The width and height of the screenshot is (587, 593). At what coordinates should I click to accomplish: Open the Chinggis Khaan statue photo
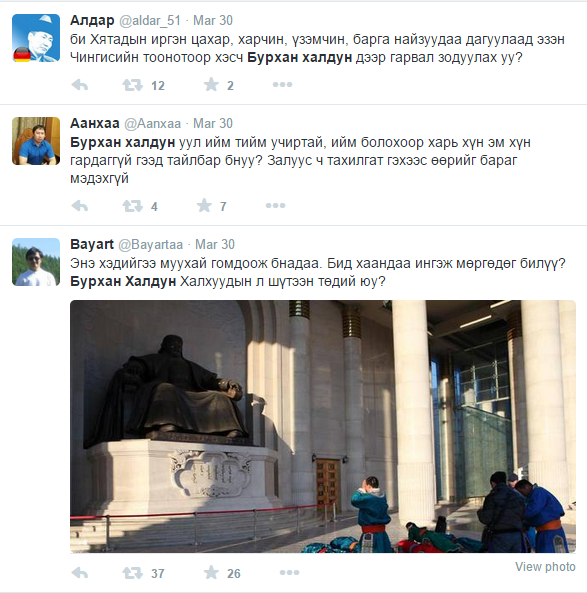click(323, 426)
